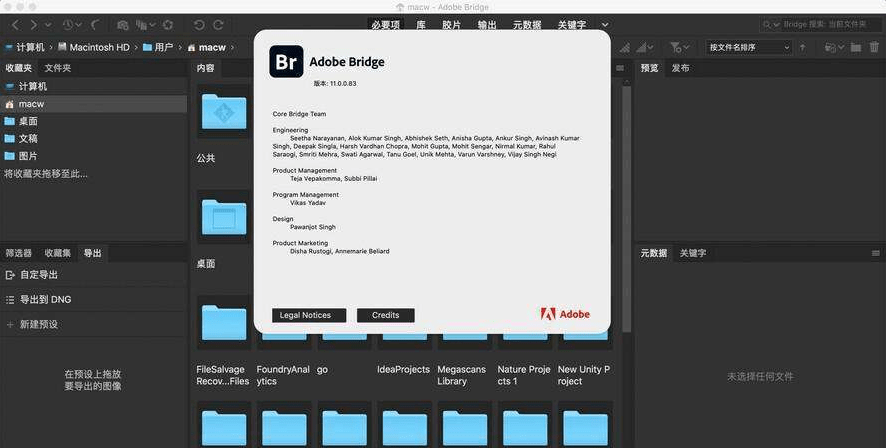Select the FileSalvage Recov...Files folder thumbnail
The image size is (886, 448).
coord(223,322)
